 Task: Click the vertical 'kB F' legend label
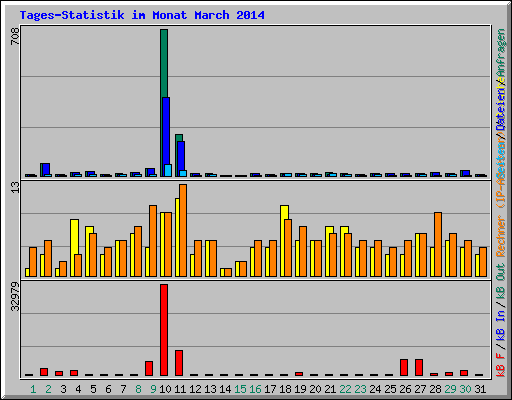[500, 365]
